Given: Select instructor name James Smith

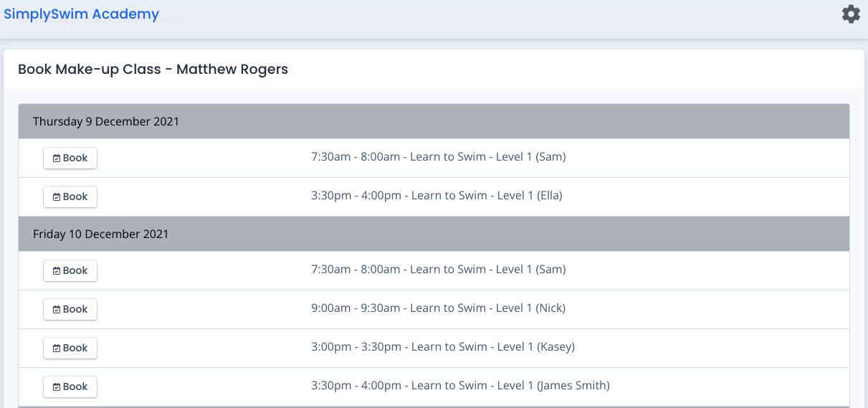Looking at the screenshot, I should coord(573,385).
